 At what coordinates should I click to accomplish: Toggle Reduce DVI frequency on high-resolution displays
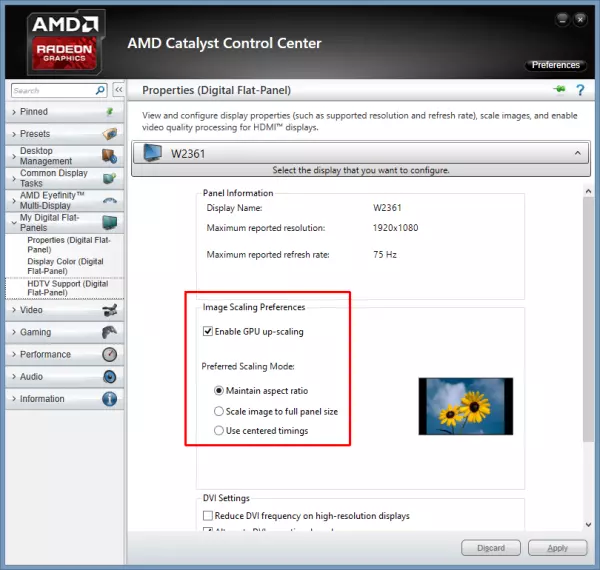(208, 516)
